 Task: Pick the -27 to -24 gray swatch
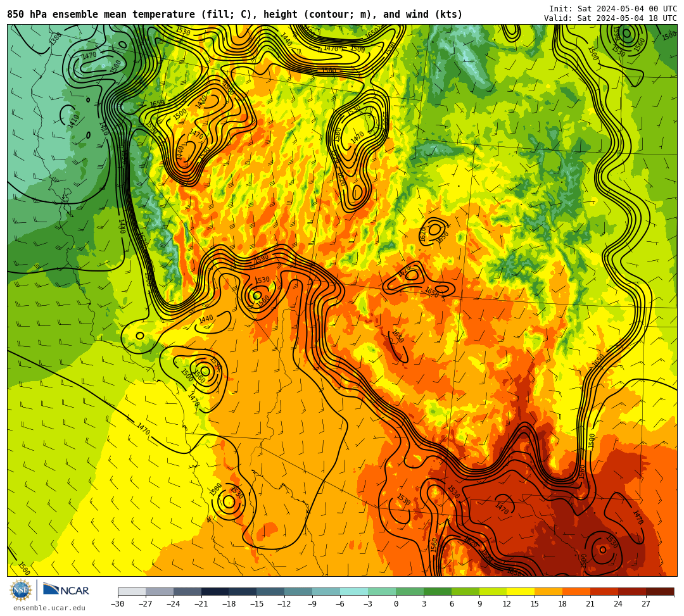point(160,591)
